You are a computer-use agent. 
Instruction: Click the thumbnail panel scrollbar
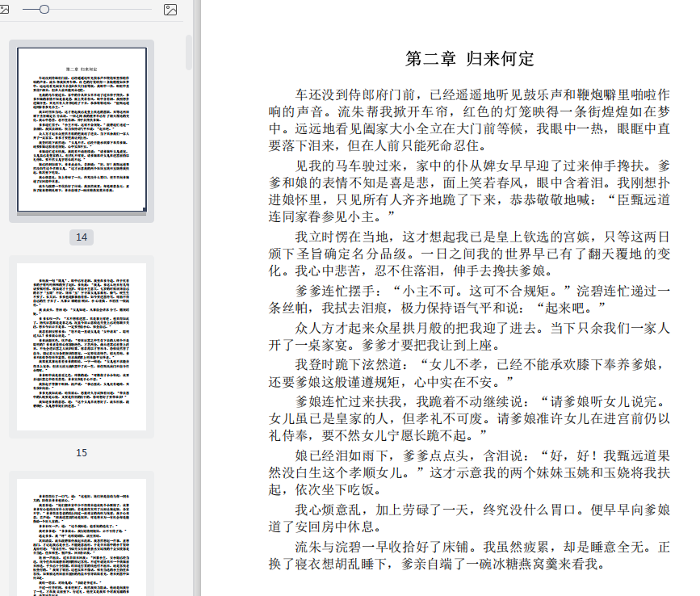point(189,52)
